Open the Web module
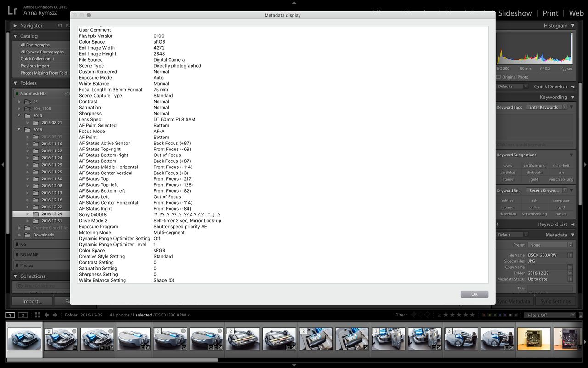 pos(576,13)
